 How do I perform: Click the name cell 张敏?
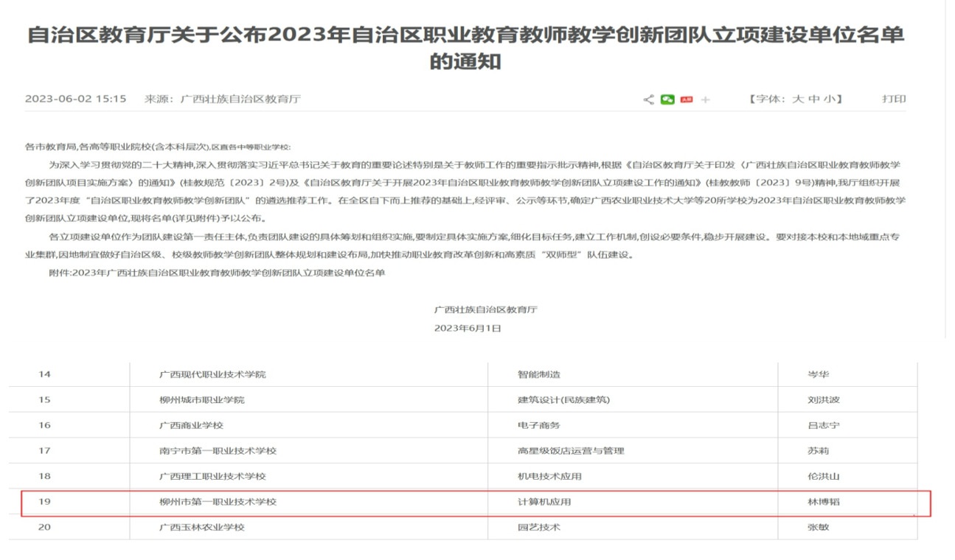tap(819, 527)
